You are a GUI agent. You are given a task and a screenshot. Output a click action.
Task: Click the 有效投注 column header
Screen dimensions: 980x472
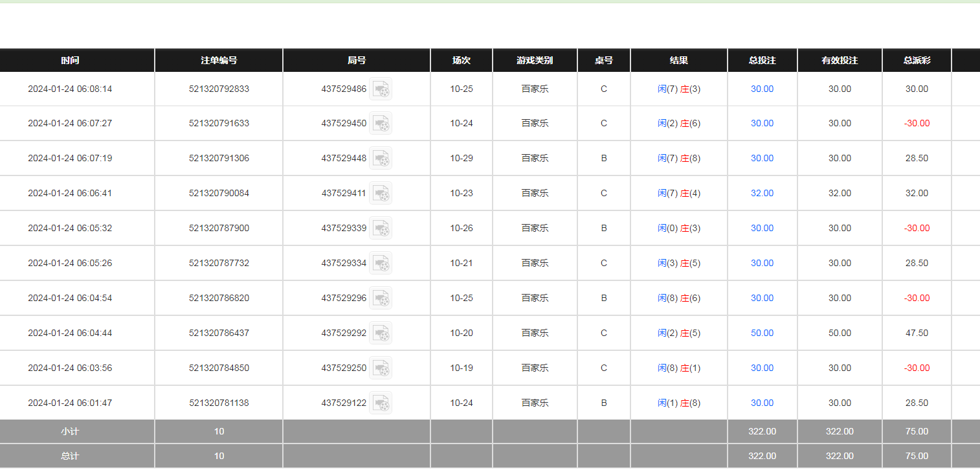click(x=840, y=60)
